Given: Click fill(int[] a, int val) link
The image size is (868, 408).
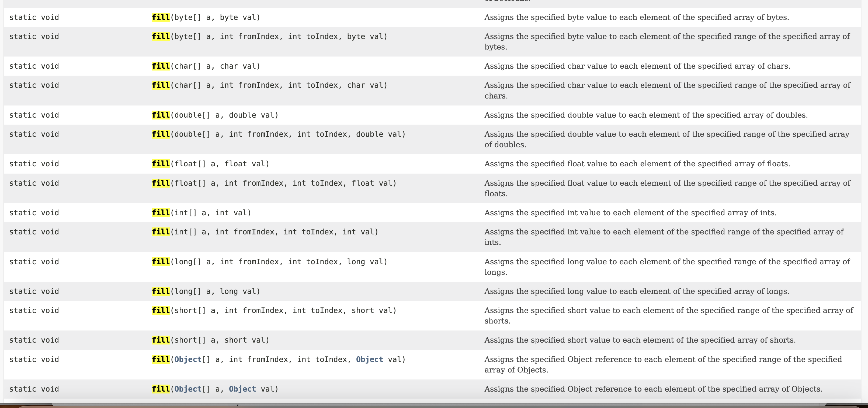Looking at the screenshot, I should 161,213.
